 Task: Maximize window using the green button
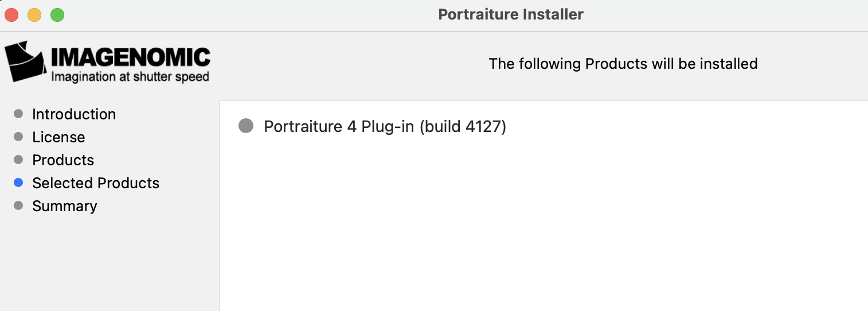[57, 15]
